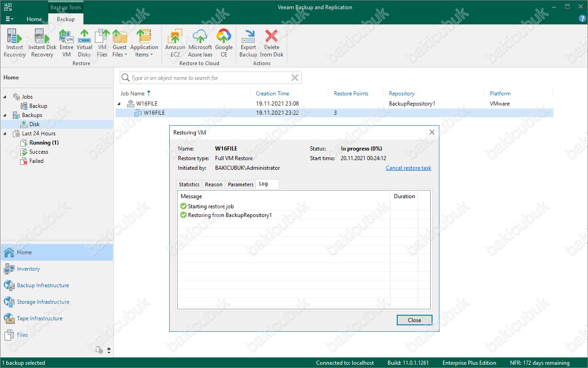Click the Cancel restore task link

pos(408,168)
